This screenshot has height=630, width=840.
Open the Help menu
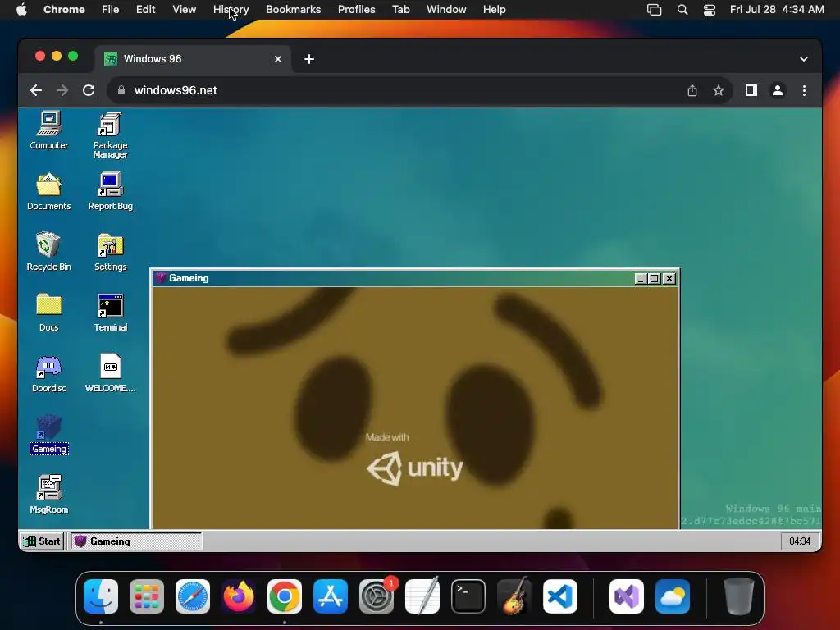point(494,10)
